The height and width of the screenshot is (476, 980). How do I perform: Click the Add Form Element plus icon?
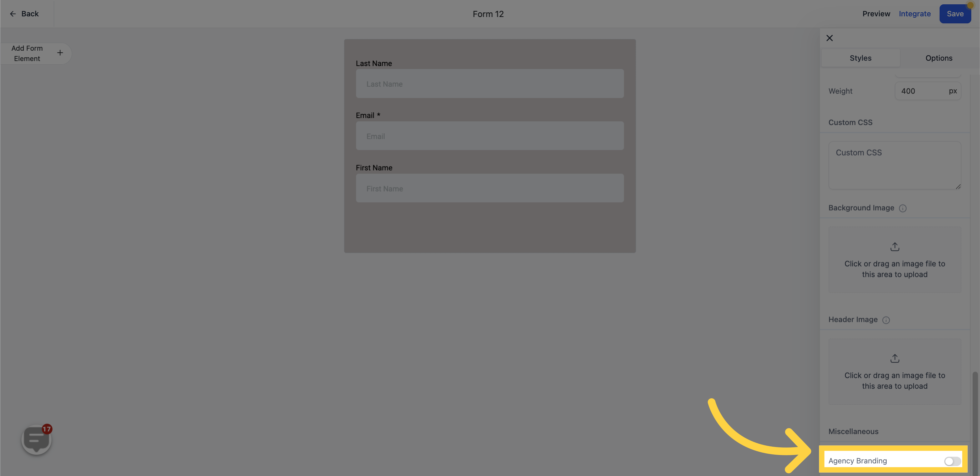tap(60, 53)
